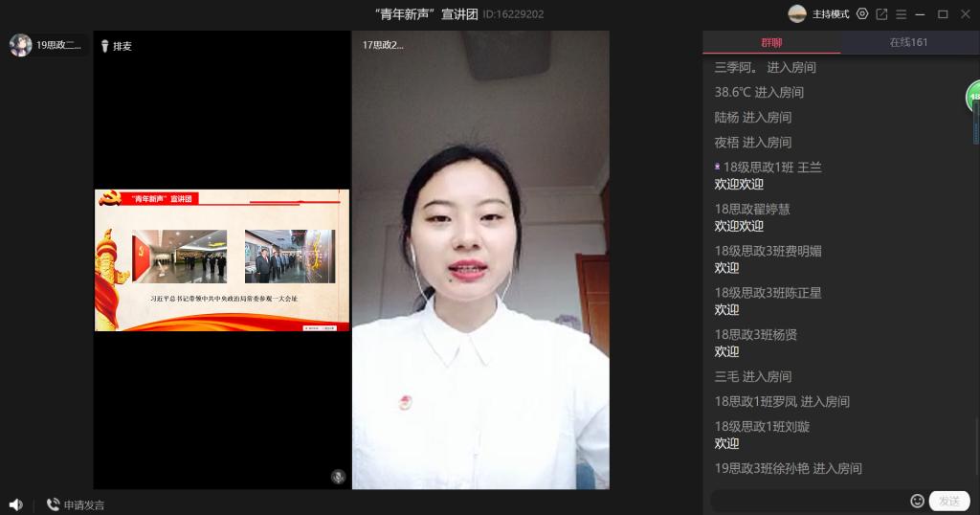Screen dimensions: 980x515
Task: Click the 申请发言 request to speak button
Action: pyautogui.click(x=84, y=504)
